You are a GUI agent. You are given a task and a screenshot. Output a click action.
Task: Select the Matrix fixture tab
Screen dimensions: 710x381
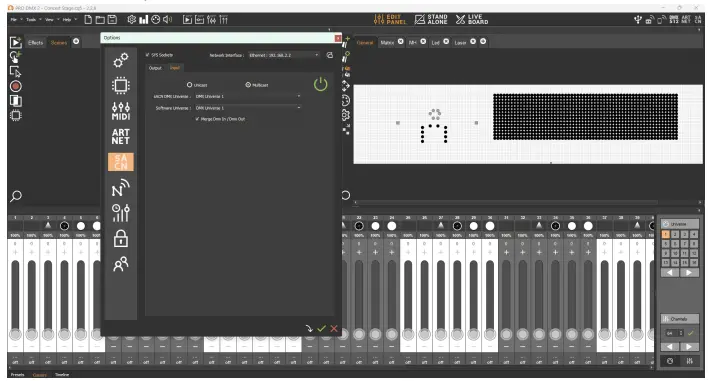pos(387,43)
